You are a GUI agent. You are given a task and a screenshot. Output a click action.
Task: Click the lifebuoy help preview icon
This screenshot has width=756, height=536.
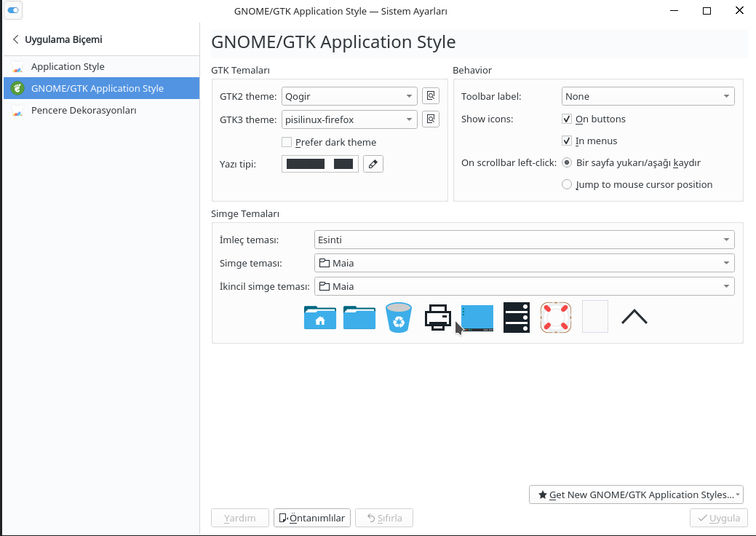[555, 318]
